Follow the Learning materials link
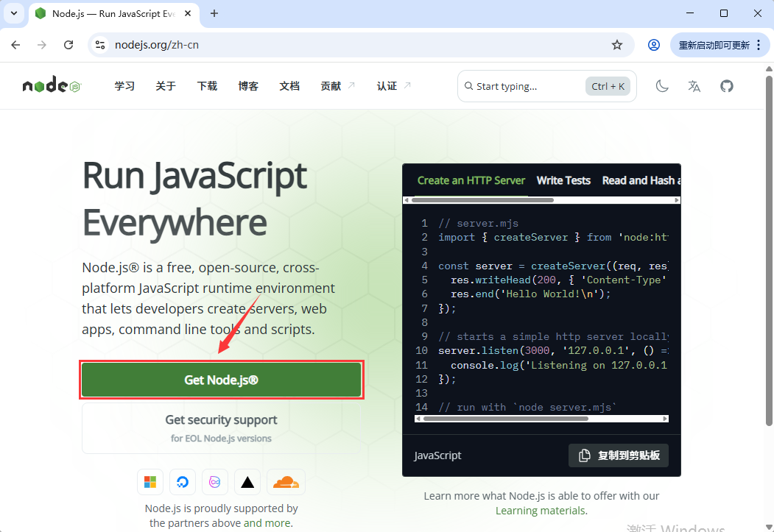 coord(540,511)
